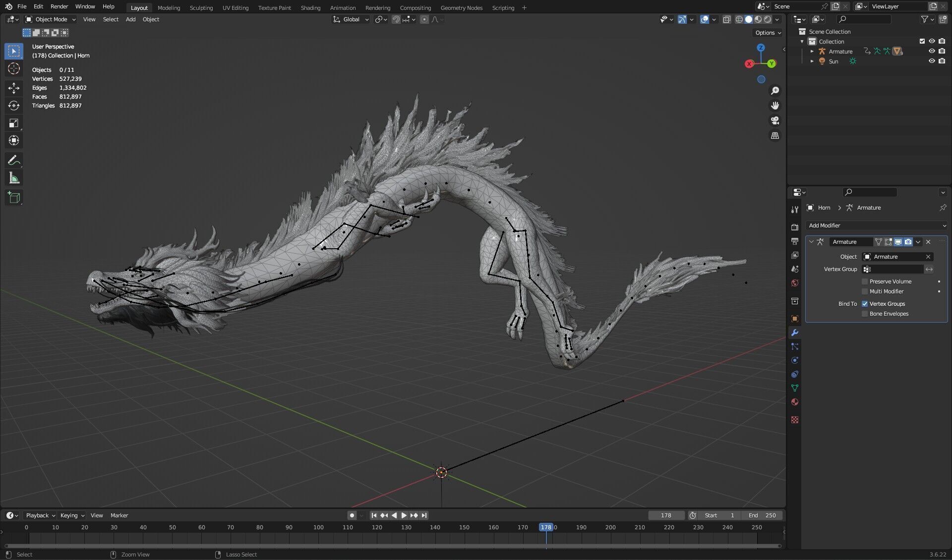Viewport: 952px width, 560px height.
Task: Open the Render properties tab
Action: coord(794,227)
